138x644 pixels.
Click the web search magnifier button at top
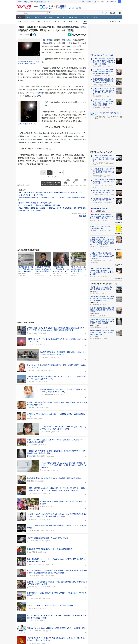tap(120, 2)
